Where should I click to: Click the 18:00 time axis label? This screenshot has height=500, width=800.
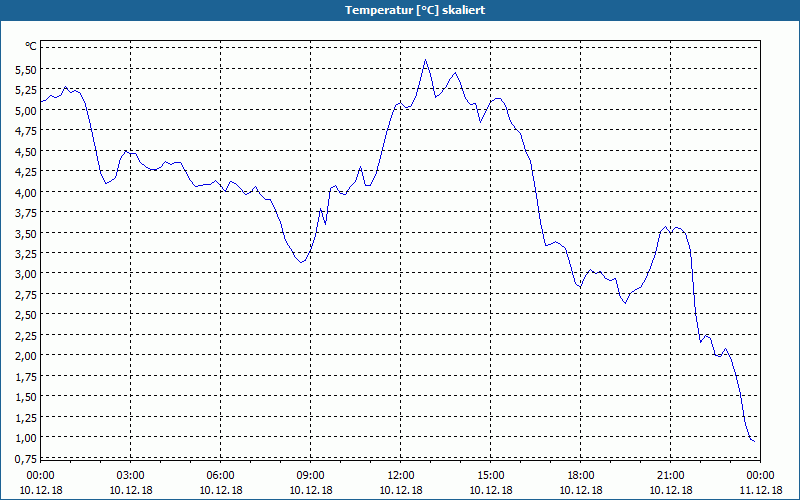(x=581, y=476)
